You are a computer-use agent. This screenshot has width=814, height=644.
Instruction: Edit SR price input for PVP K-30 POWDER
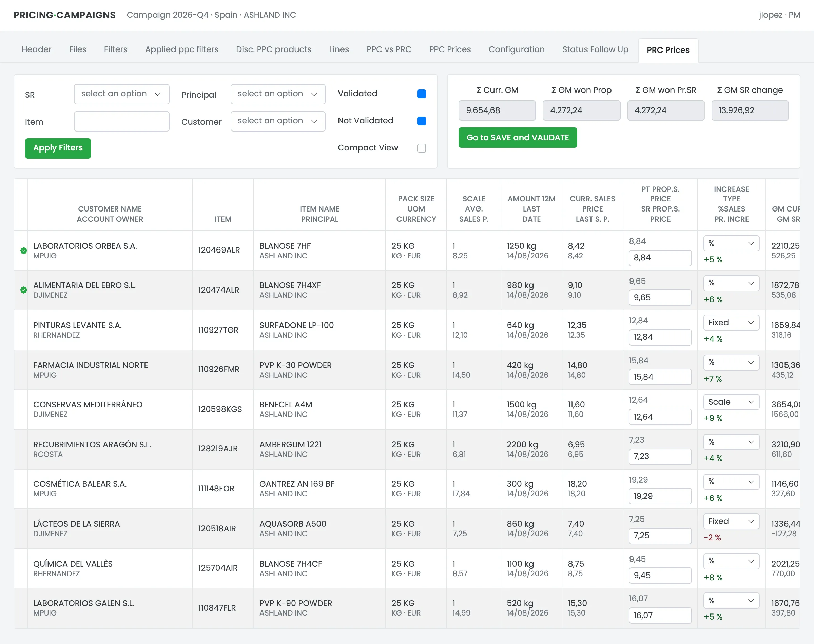pyautogui.click(x=660, y=377)
